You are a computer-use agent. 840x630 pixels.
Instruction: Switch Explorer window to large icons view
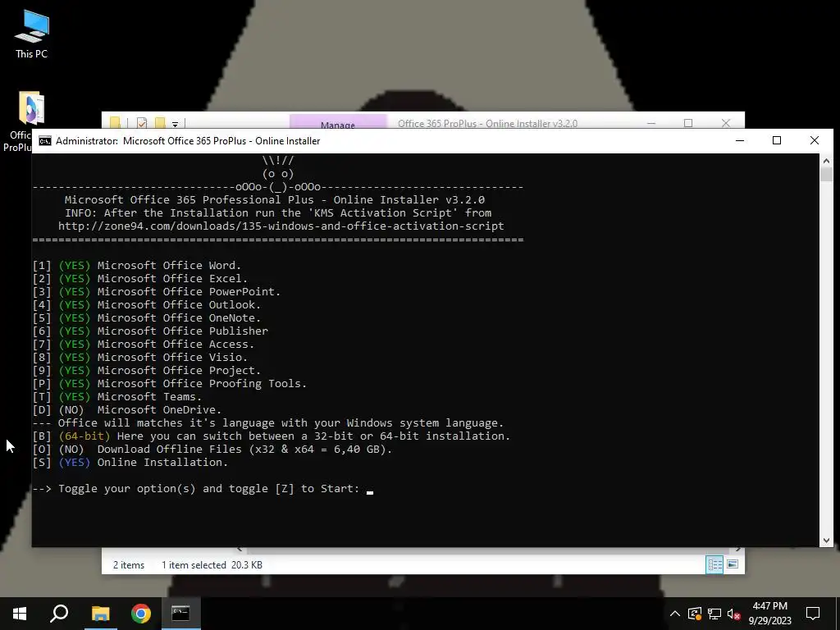pos(733,564)
